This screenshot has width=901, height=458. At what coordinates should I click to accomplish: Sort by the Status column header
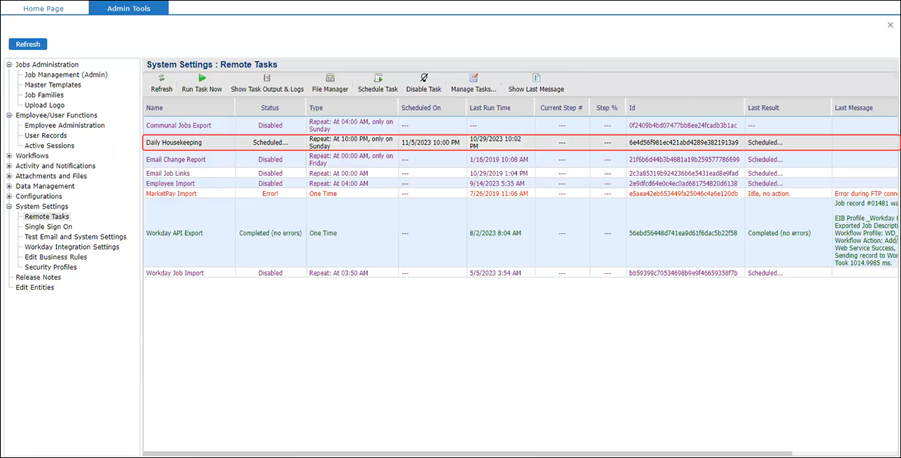[270, 107]
